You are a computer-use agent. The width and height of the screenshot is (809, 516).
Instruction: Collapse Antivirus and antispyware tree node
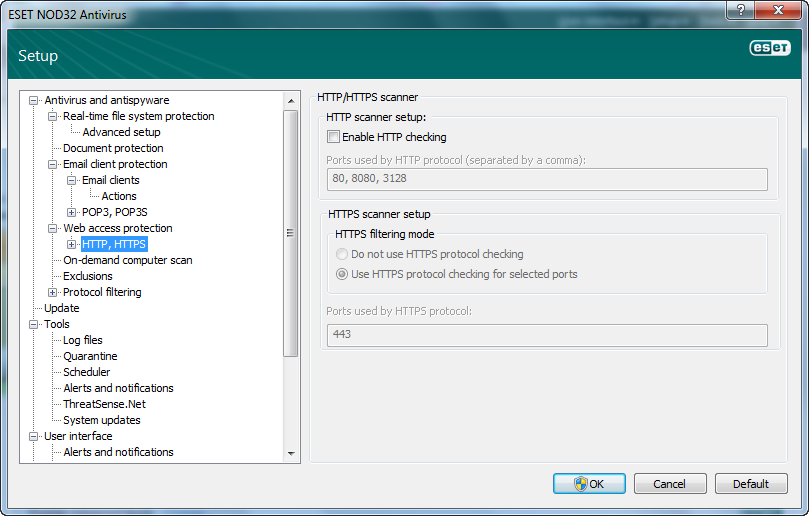coord(34,100)
